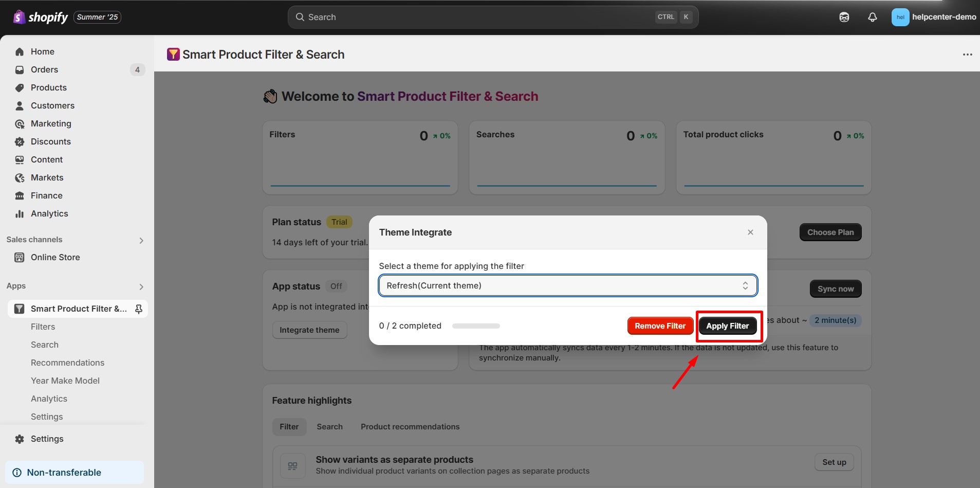Select the Smart Product Filter app icon
Viewport: 980px width, 488px height.
point(19,309)
